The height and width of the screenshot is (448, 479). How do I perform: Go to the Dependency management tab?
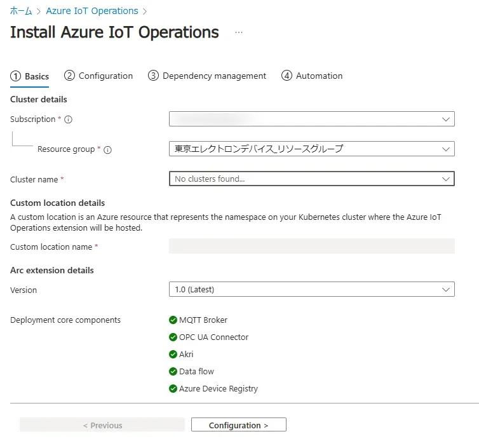pyautogui.click(x=207, y=76)
